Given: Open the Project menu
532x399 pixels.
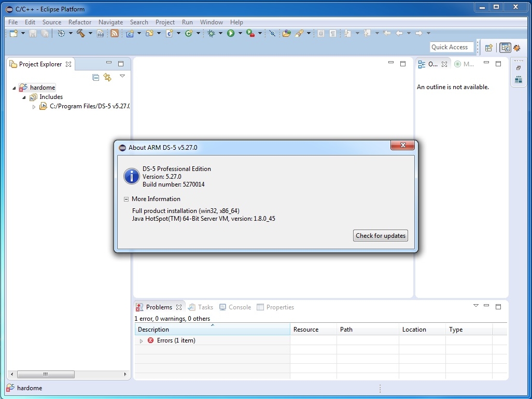Looking at the screenshot, I should [165, 22].
